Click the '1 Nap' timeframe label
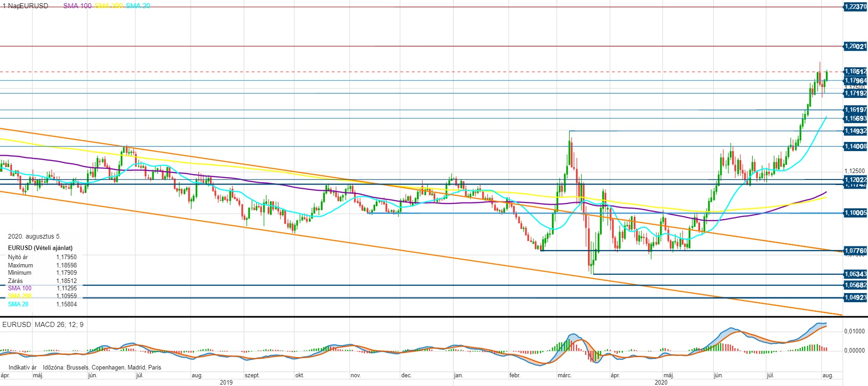Viewport: 868px width, 386px height. 11,6
